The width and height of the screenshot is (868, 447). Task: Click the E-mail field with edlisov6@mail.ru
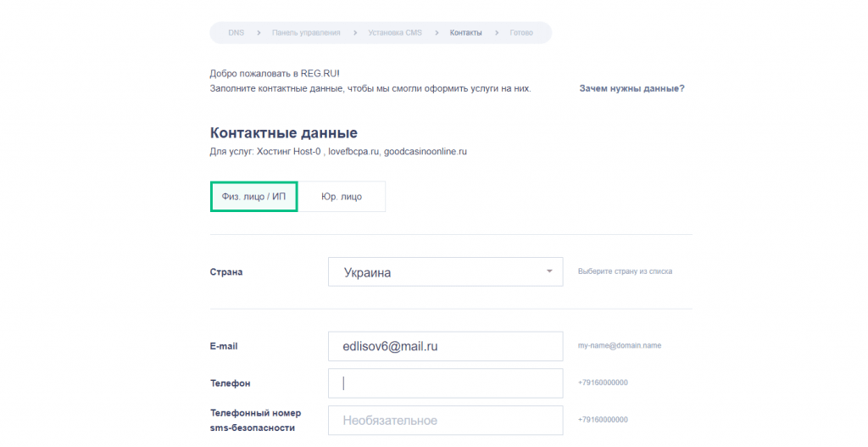(x=446, y=346)
